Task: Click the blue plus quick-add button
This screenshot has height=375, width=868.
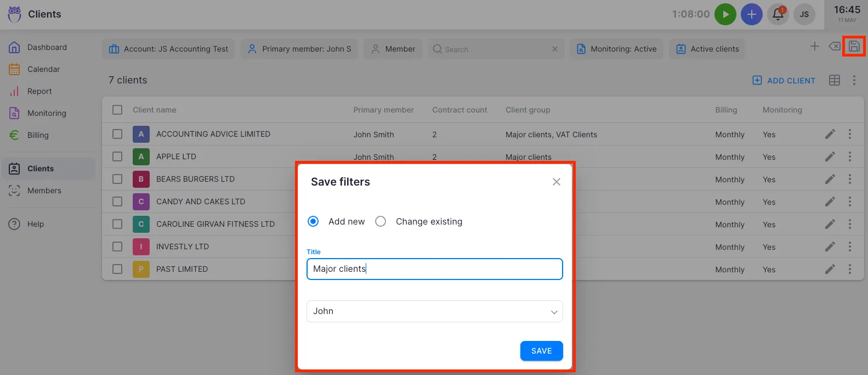Action: [x=751, y=14]
